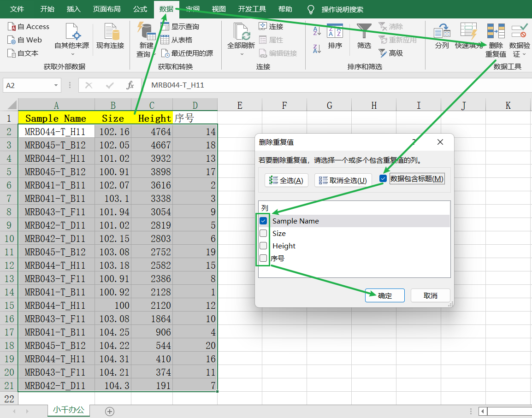
Task: Select cell A21 MRB042-T_D11
Action: [x=56, y=385]
